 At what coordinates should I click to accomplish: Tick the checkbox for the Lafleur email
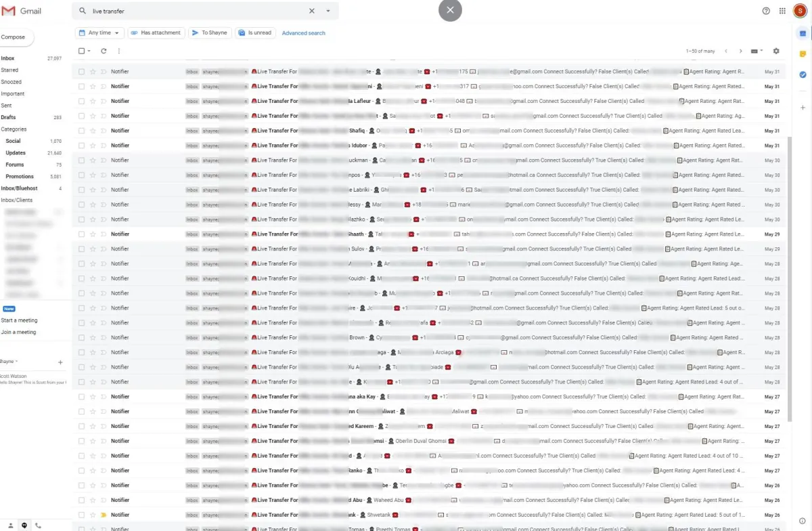pyautogui.click(x=81, y=101)
